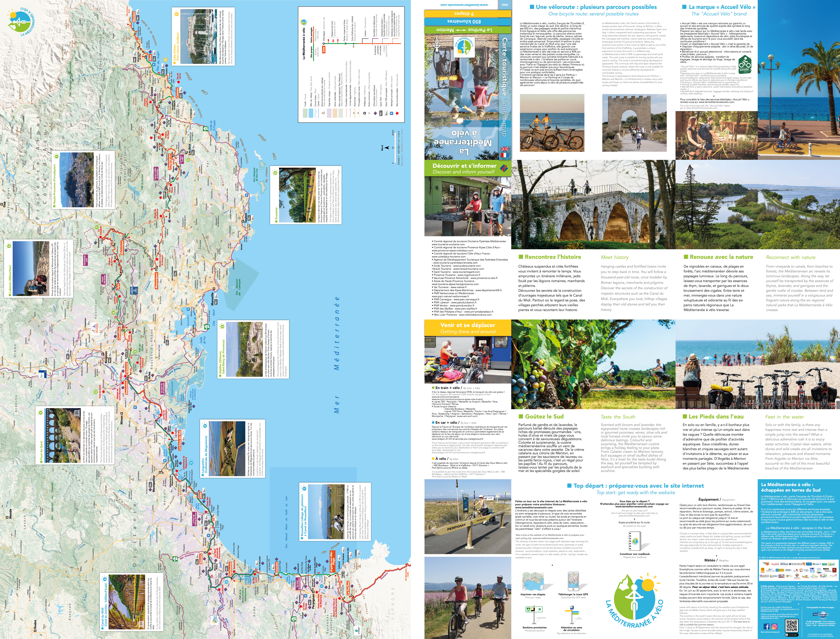Open the palm tree seaside promenade photo
The height and width of the screenshot is (639, 840).
pyautogui.click(x=799, y=80)
